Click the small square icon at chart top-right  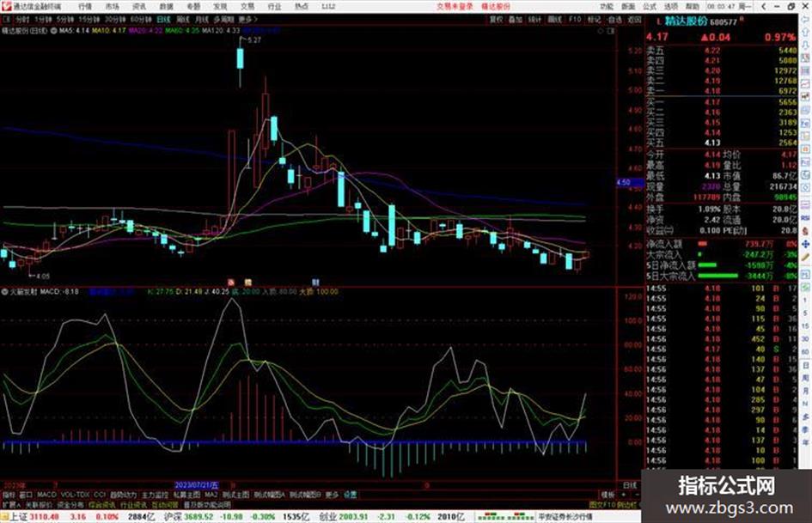pos(611,31)
